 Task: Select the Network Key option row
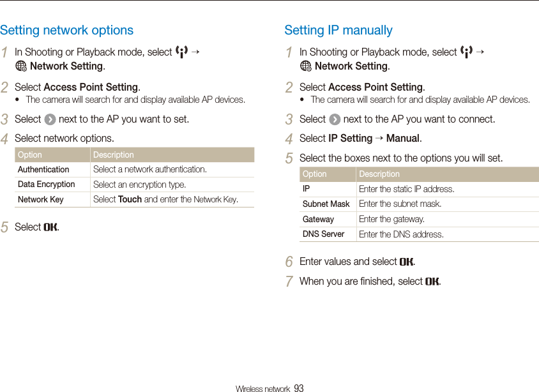pos(134,200)
